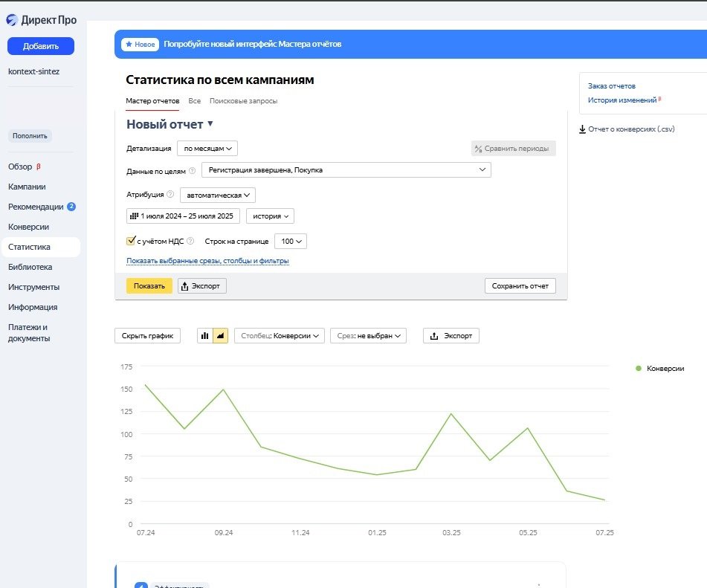
Task: Open the Столбец: Конверсии dropdown
Action: (x=280, y=336)
